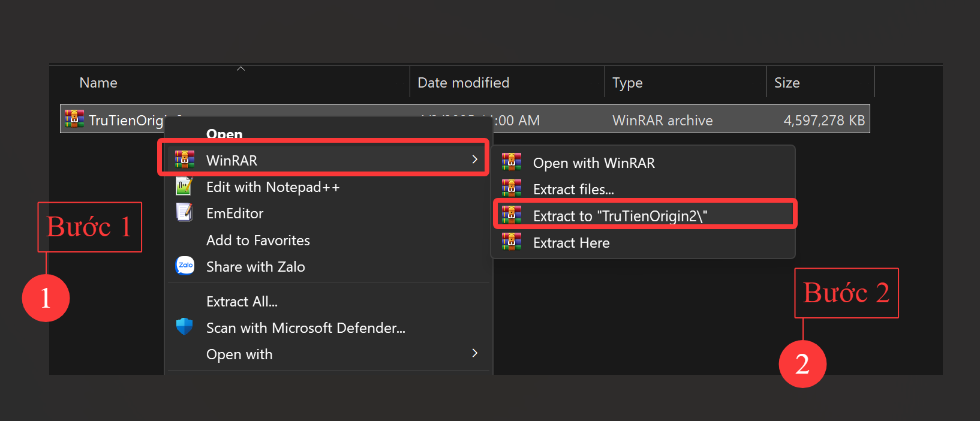This screenshot has width=980, height=421.
Task: Choose Open with WinRAR in the submenu
Action: pyautogui.click(x=594, y=163)
